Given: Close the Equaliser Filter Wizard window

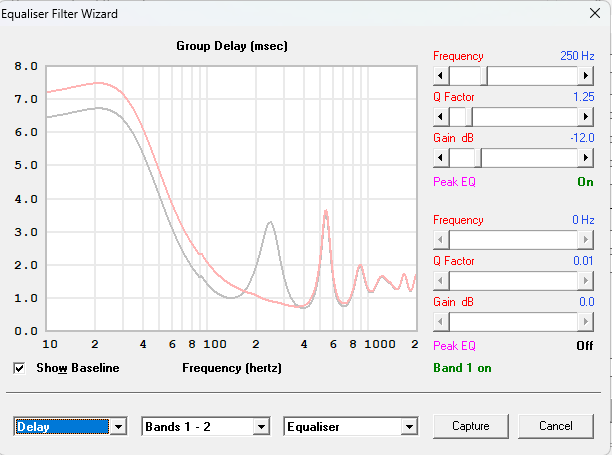Looking at the screenshot, I should click(x=595, y=13).
